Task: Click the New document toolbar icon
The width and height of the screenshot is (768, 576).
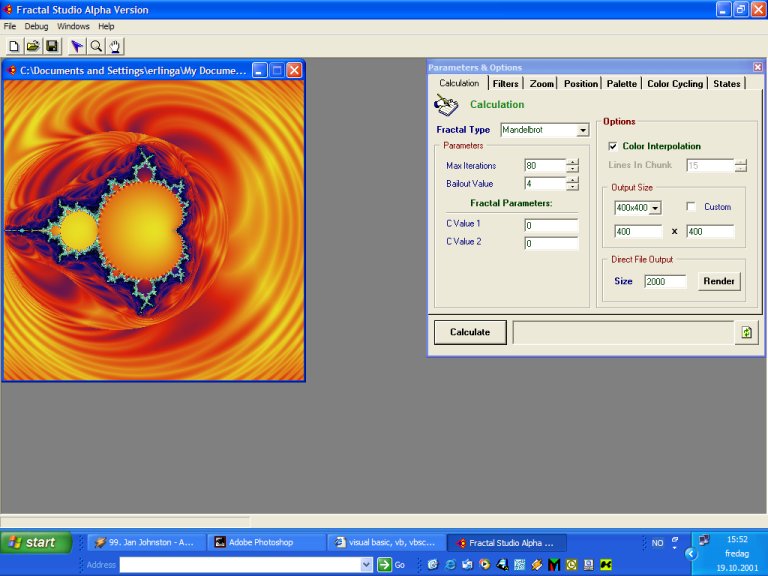Action: tap(13, 46)
